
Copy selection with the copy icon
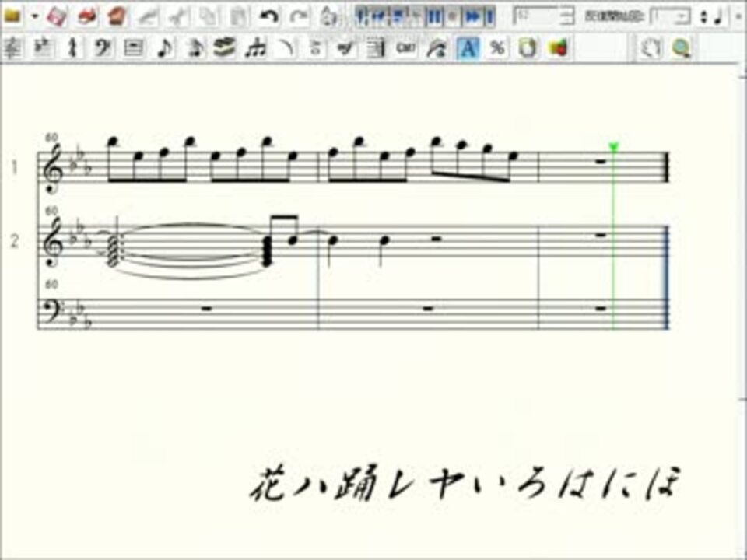tap(209, 16)
